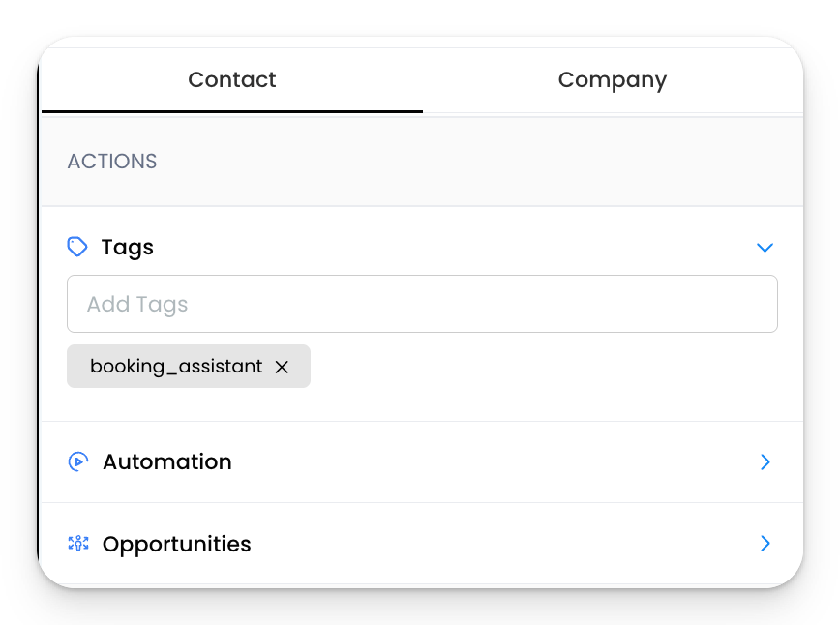Viewport: 840px width, 625px height.
Task: Click the Opportunities icon
Action: (x=78, y=544)
